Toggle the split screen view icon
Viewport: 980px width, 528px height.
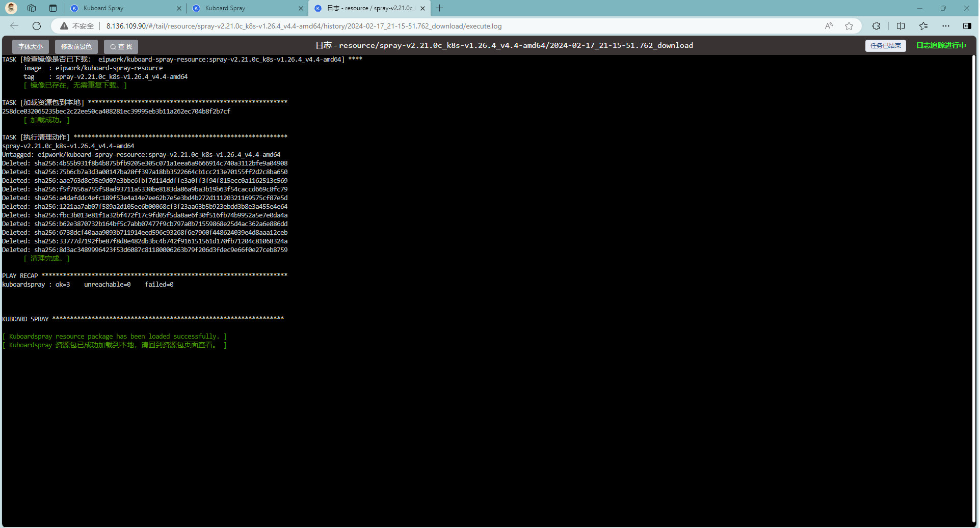tap(900, 26)
